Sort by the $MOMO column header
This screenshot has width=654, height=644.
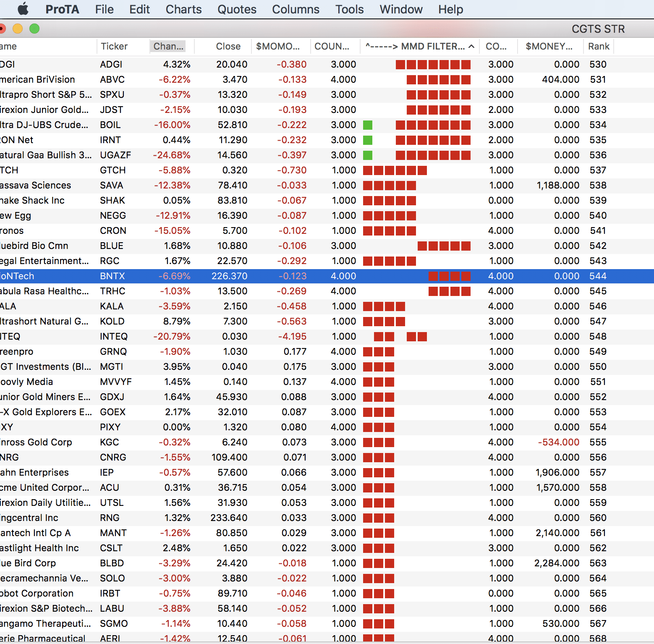[x=277, y=47]
